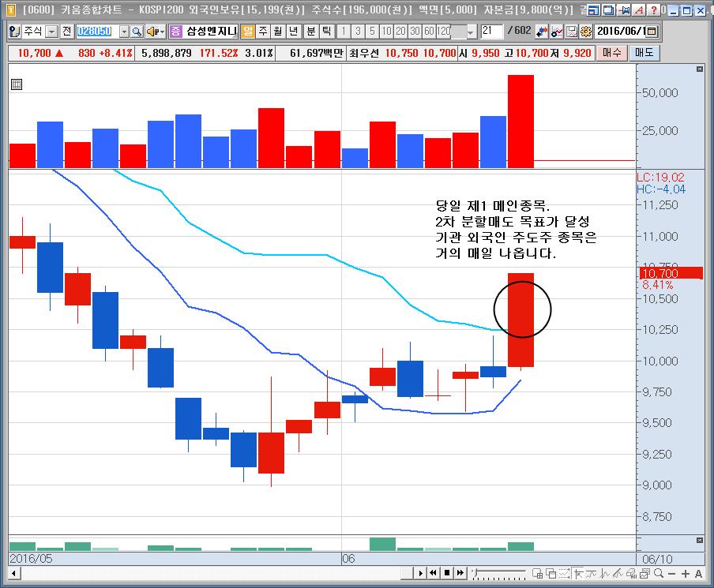Open the calendar date picker icon
This screenshot has height=588, width=714.
point(652,32)
